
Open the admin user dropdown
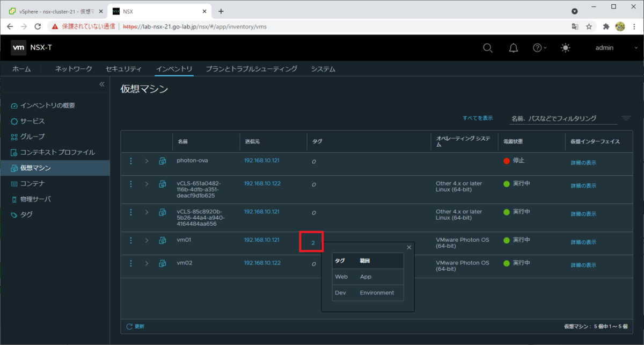616,48
